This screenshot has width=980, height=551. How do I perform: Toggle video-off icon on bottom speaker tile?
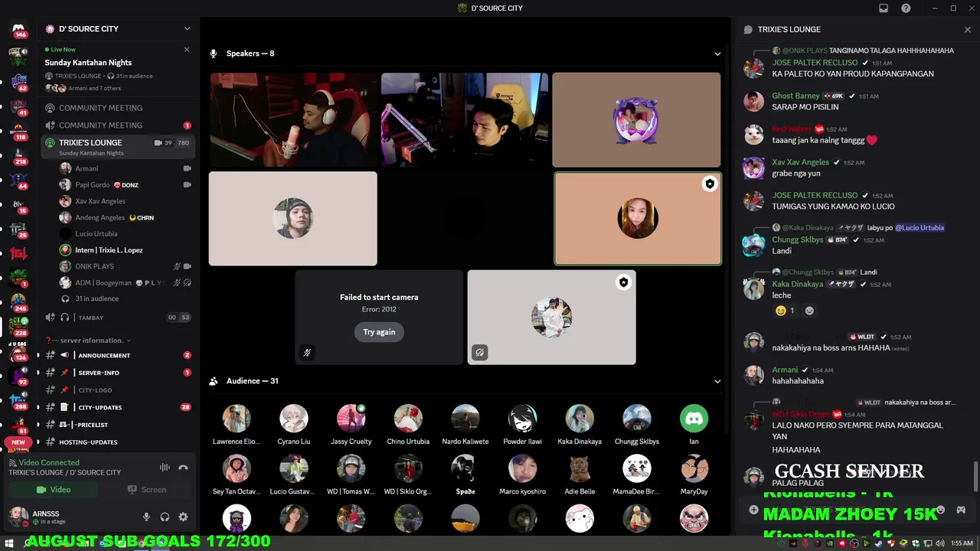tap(479, 353)
